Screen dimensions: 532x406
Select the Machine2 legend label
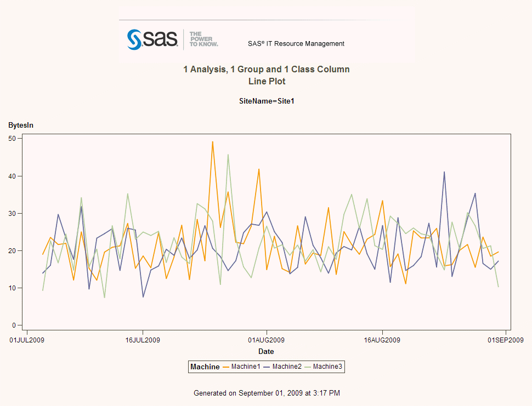click(287, 367)
